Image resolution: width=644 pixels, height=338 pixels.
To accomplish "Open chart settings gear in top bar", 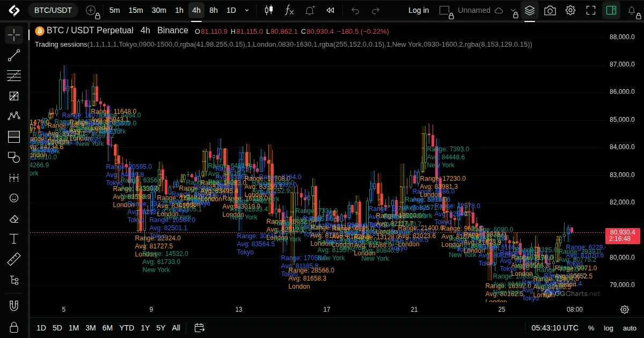I will click(570, 10).
